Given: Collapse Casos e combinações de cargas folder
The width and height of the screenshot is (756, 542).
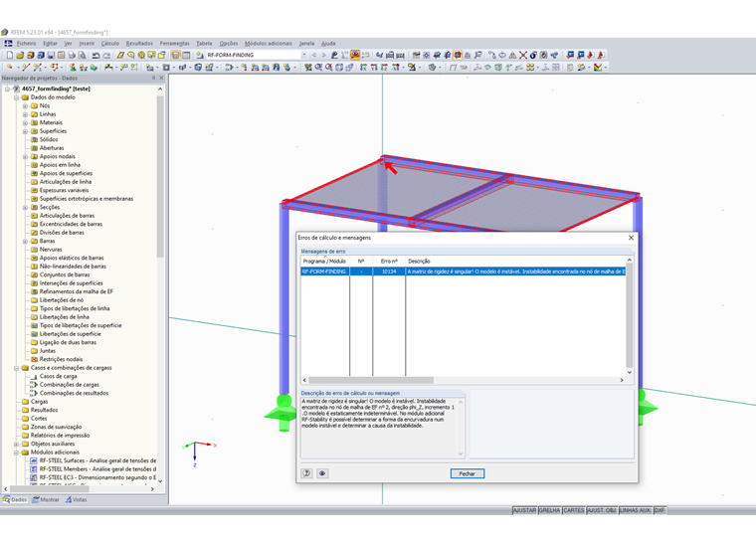Looking at the screenshot, I should [x=16, y=368].
